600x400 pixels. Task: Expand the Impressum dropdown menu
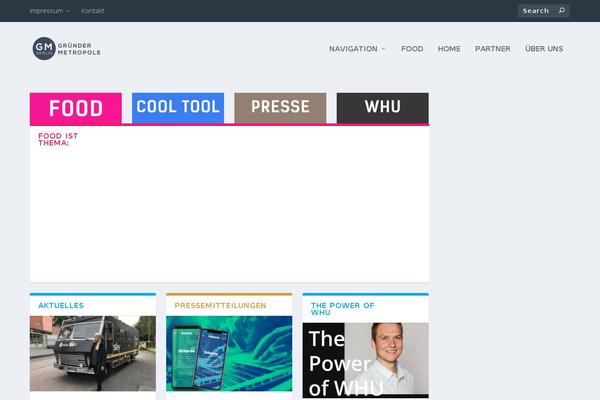[x=49, y=11]
